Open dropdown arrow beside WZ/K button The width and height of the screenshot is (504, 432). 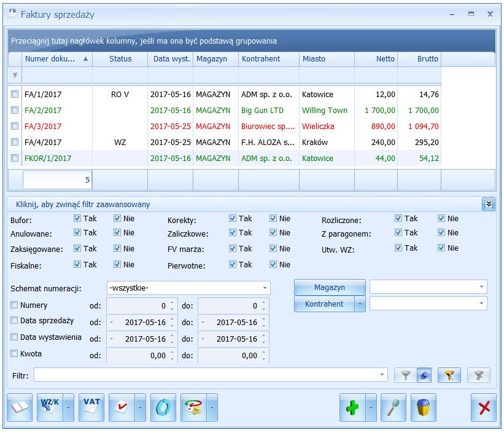tap(68, 407)
